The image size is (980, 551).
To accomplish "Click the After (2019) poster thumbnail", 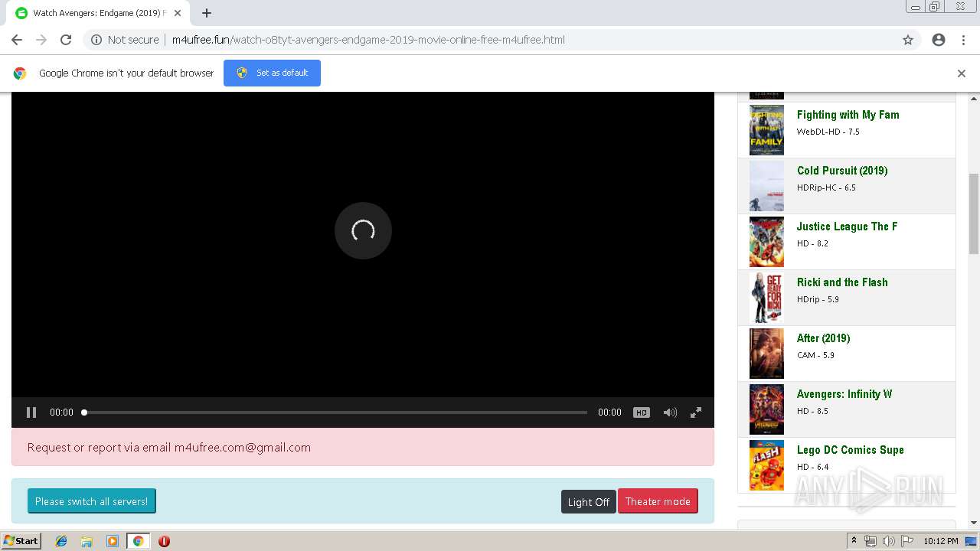I will 766,354.
